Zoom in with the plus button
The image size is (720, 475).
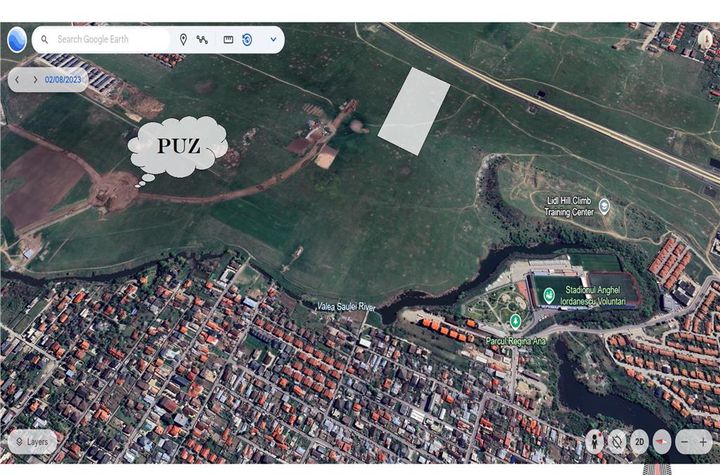pos(703,441)
